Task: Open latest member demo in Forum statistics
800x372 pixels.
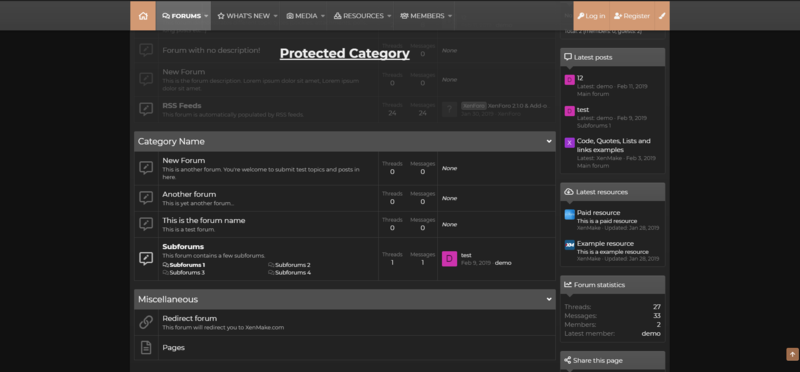Action: pos(651,333)
